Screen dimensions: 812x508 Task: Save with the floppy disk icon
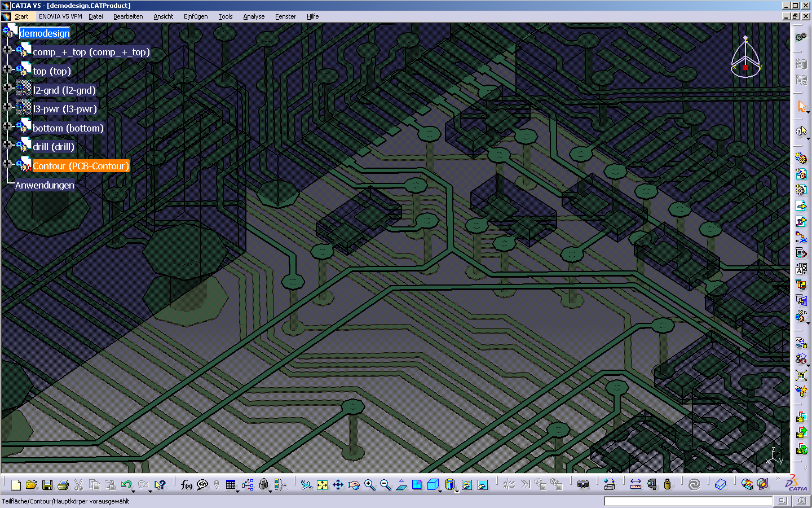(47, 485)
